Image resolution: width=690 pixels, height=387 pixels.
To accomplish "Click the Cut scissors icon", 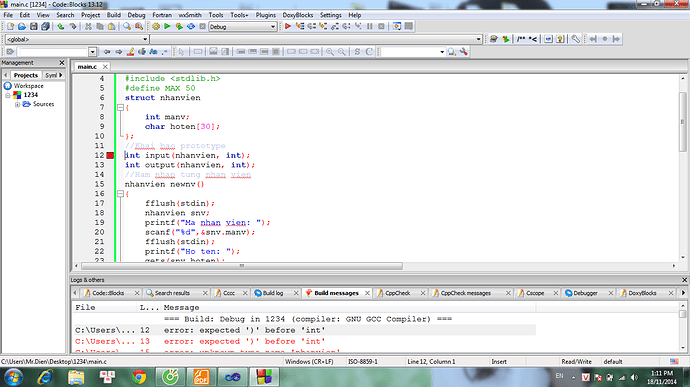I will pyautogui.click(x=88, y=27).
